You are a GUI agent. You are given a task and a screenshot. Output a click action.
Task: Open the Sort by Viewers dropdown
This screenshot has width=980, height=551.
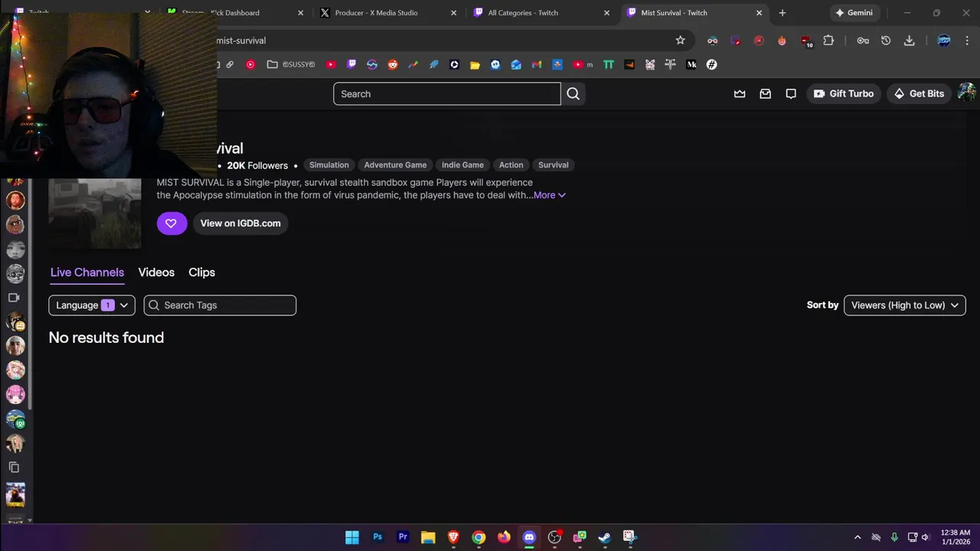point(904,305)
